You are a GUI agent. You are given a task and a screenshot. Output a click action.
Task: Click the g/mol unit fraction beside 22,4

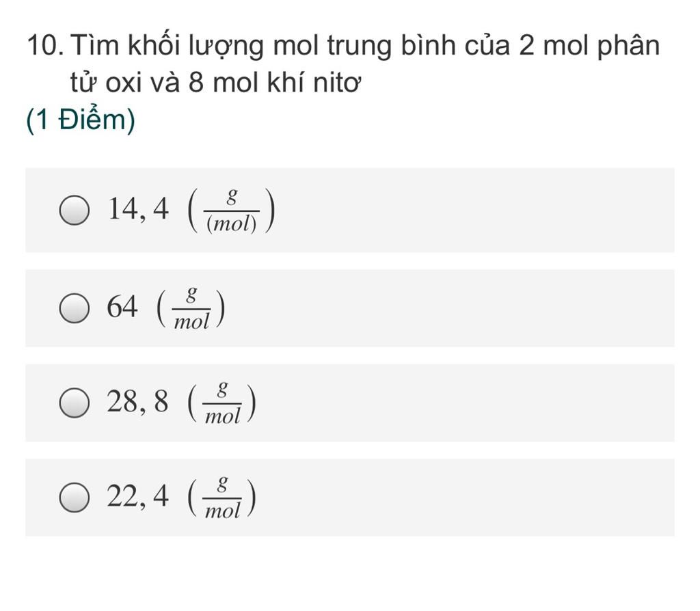pyautogui.click(x=222, y=497)
